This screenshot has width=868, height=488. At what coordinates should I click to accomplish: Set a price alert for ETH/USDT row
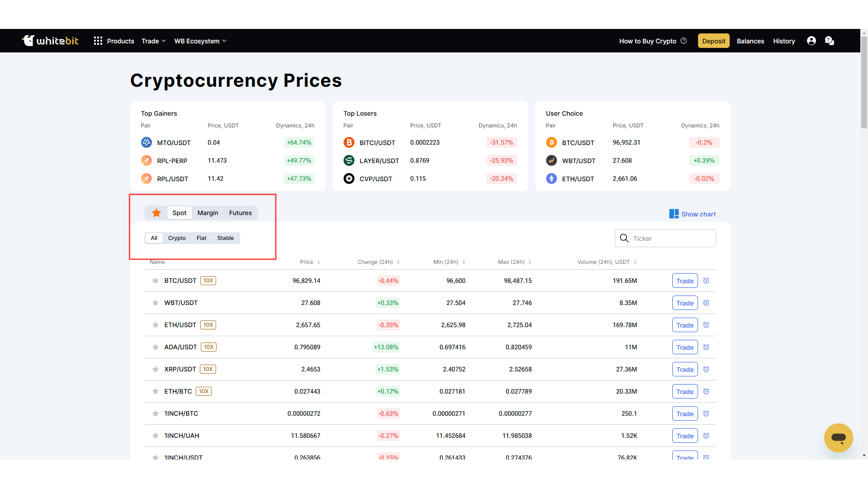[706, 325]
